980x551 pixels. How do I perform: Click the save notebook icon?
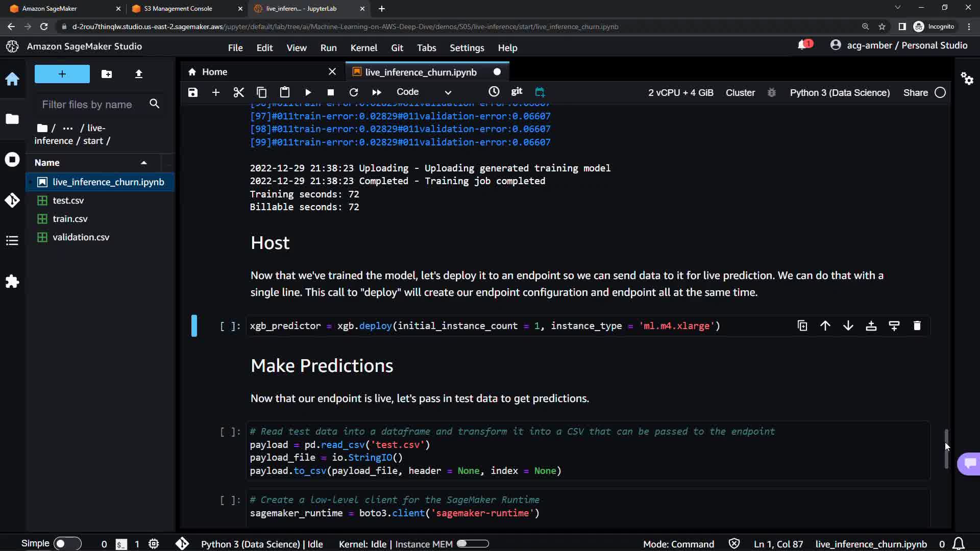(x=192, y=92)
